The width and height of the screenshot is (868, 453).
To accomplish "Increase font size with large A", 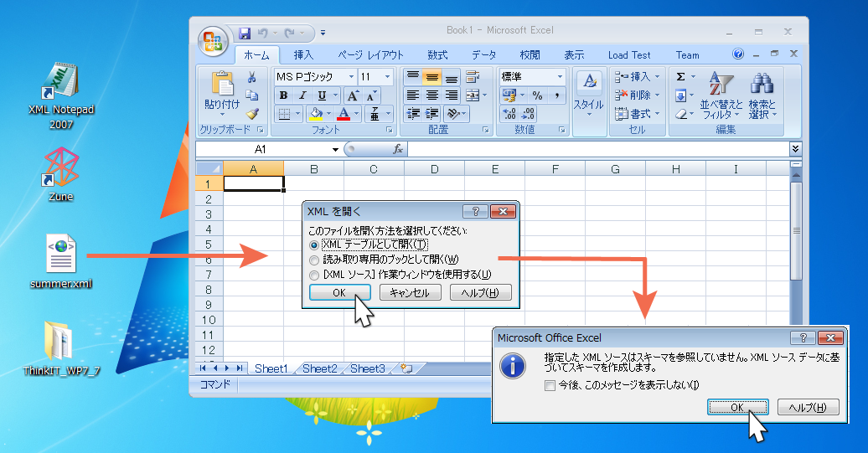I will coord(353,95).
